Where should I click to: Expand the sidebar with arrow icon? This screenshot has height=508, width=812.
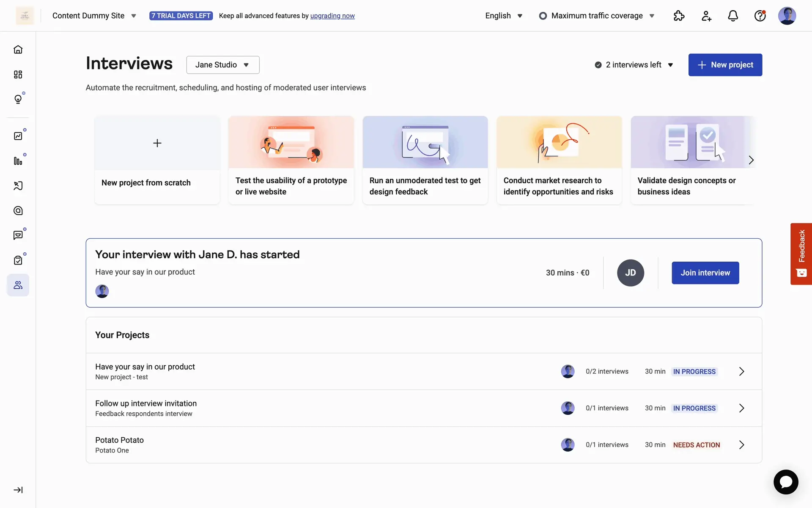(18, 490)
